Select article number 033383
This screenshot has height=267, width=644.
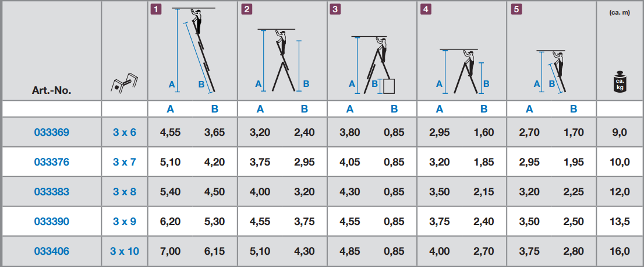click(x=52, y=192)
